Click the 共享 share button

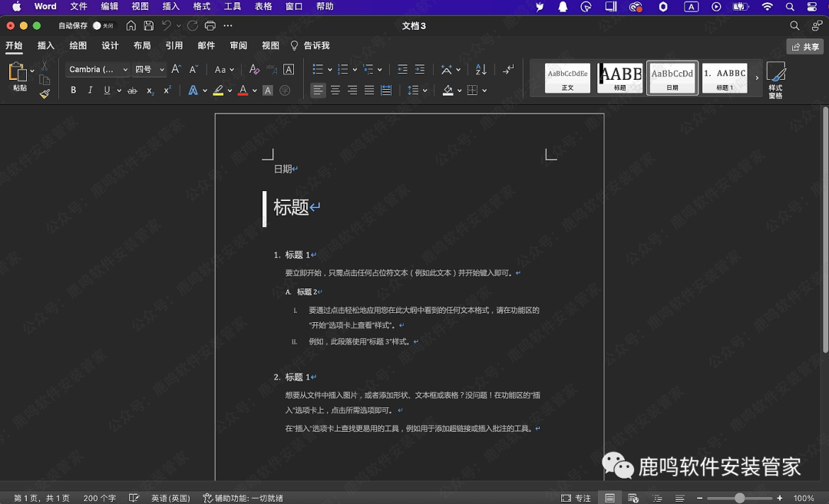pyautogui.click(x=804, y=46)
